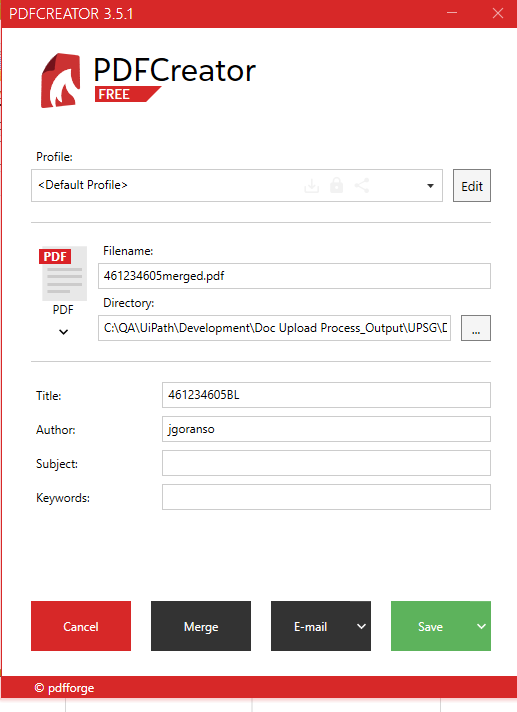The image size is (517, 712).
Task: Click the pdfforge copyright link
Action: click(64, 687)
